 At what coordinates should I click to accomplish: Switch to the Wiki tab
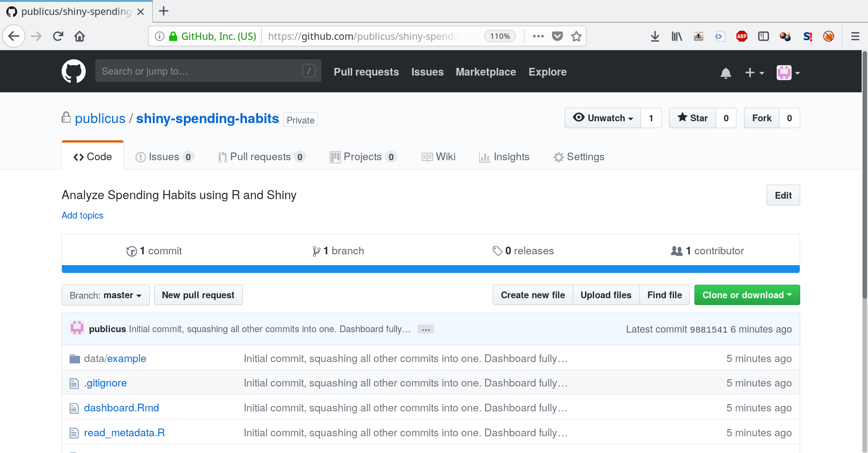click(x=438, y=157)
